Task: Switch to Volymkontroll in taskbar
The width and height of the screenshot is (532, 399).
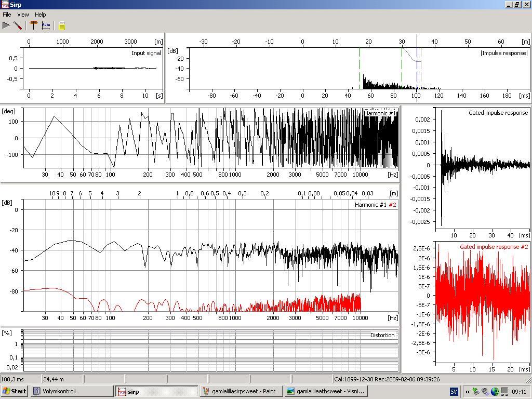Action: [72, 391]
